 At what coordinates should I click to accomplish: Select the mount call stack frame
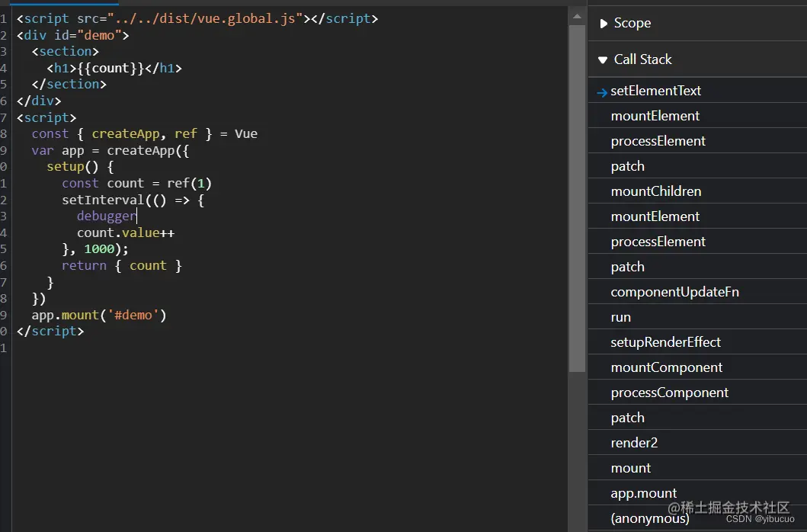[x=697, y=468]
